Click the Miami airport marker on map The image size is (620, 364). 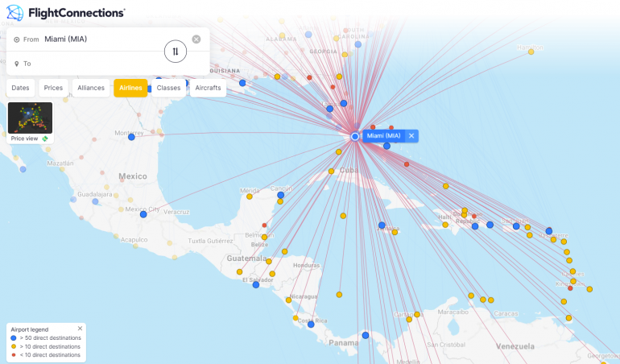355,137
